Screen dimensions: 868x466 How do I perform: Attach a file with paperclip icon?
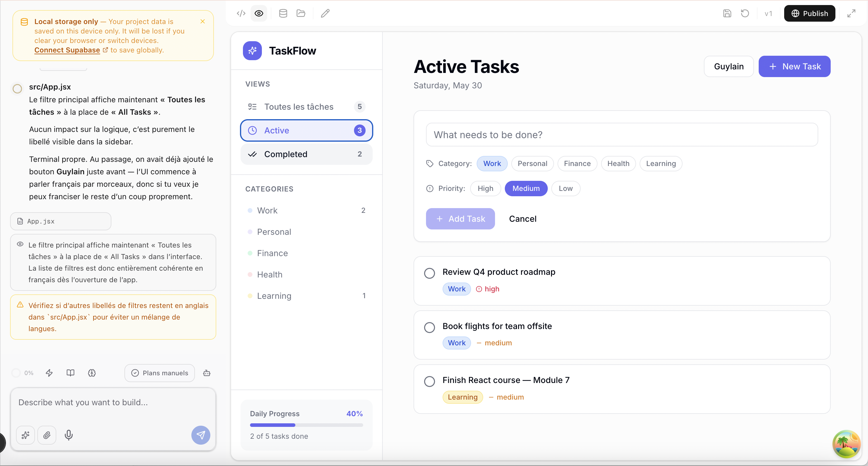pyautogui.click(x=47, y=435)
